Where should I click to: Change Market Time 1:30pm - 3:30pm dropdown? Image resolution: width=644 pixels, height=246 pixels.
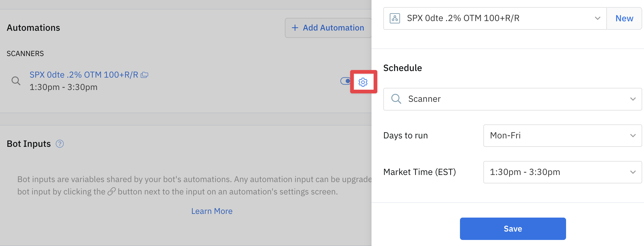pyautogui.click(x=562, y=172)
